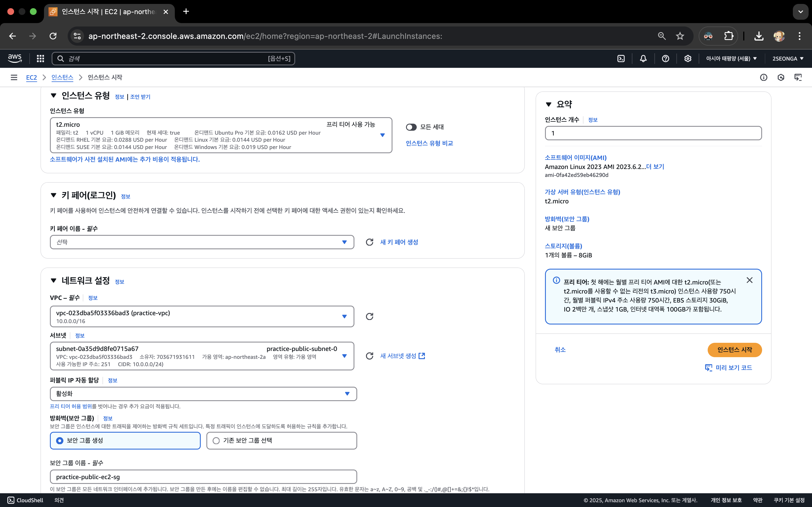Open the AWS services grid menu
This screenshot has width=812, height=507.
click(40, 59)
